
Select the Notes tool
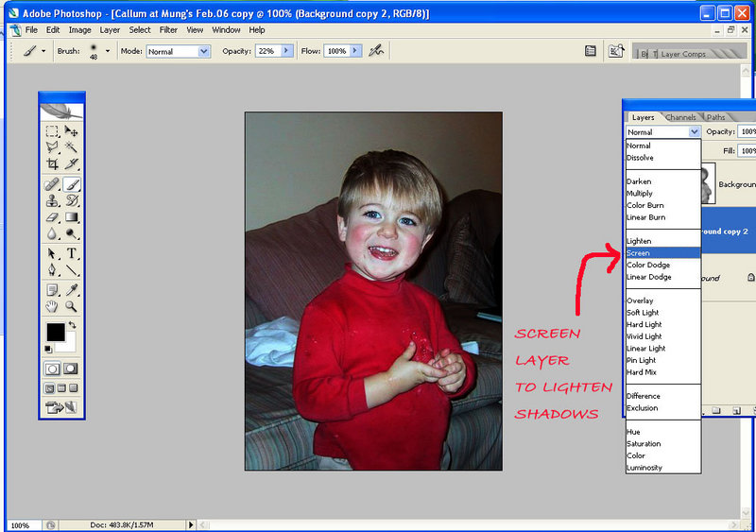tap(52, 290)
